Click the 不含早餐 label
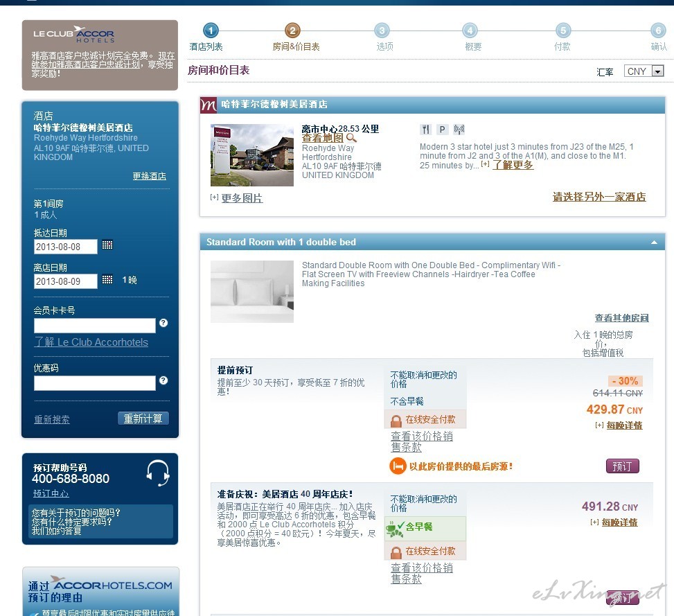The image size is (674, 616). [x=407, y=401]
